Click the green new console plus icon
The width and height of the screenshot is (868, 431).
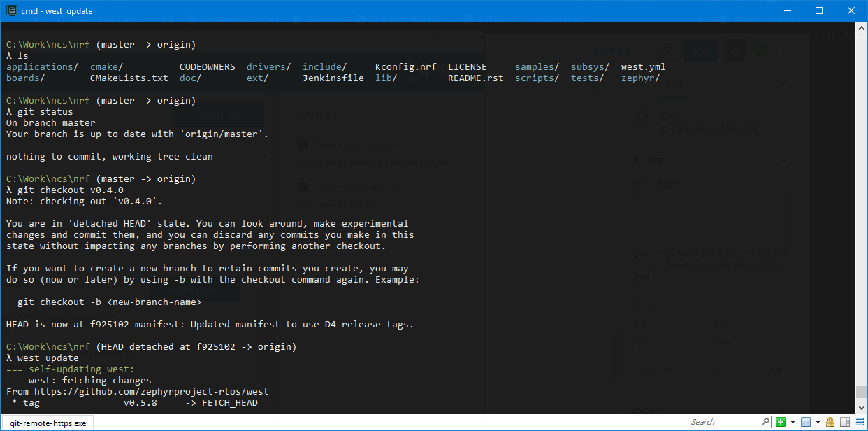(781, 422)
